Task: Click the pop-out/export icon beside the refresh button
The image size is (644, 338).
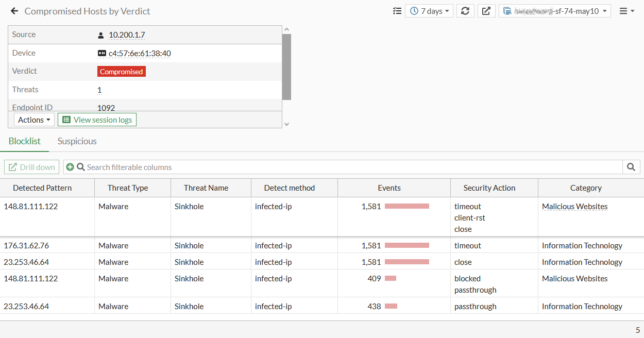Action: pyautogui.click(x=486, y=11)
